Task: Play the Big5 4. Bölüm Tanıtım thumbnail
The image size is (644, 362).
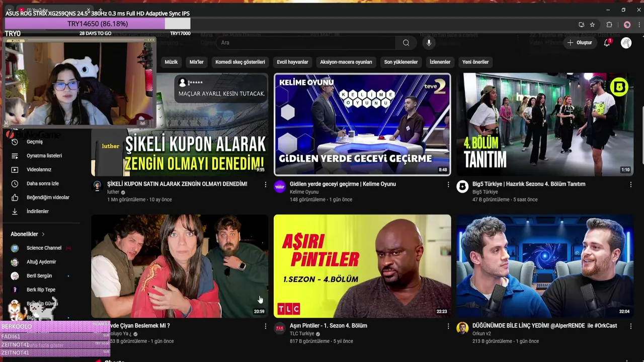Action: pos(545,124)
